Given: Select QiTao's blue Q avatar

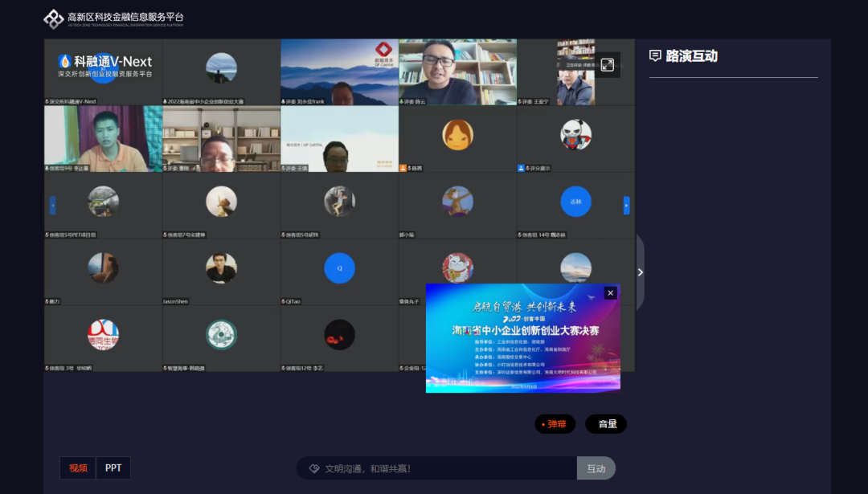Looking at the screenshot, I should [339, 268].
